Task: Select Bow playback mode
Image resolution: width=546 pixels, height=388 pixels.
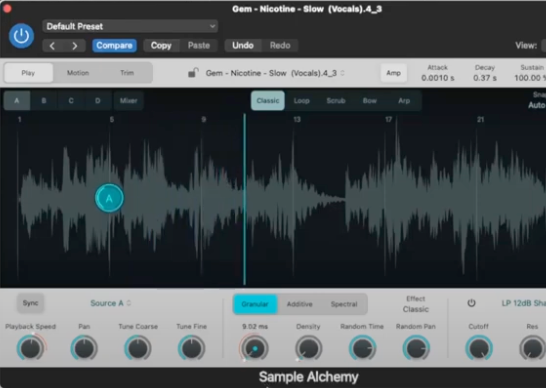Action: (370, 101)
